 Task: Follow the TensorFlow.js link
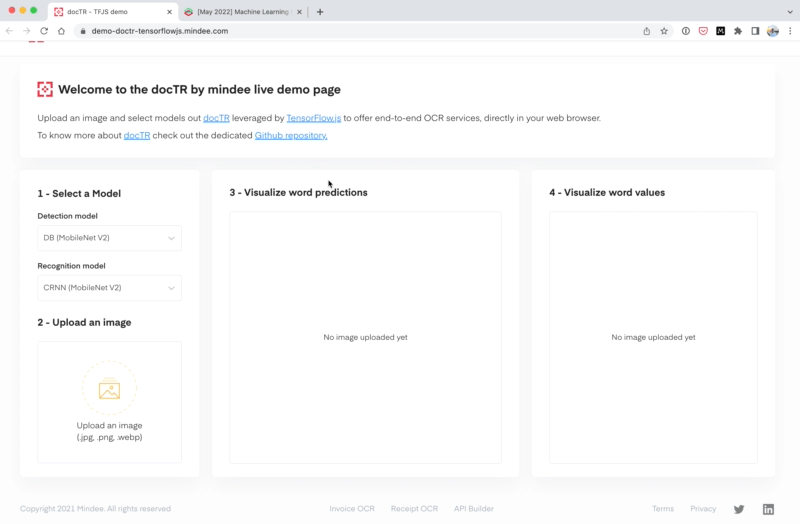point(314,118)
